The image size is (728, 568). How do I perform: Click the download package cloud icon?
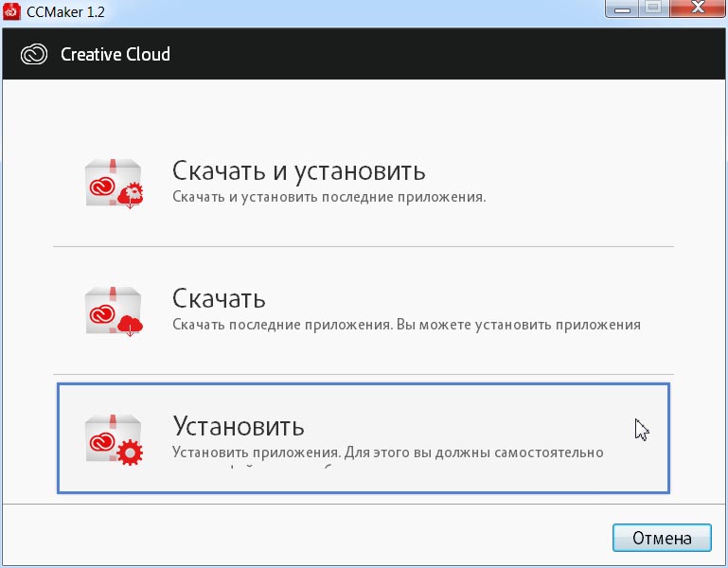(x=115, y=311)
